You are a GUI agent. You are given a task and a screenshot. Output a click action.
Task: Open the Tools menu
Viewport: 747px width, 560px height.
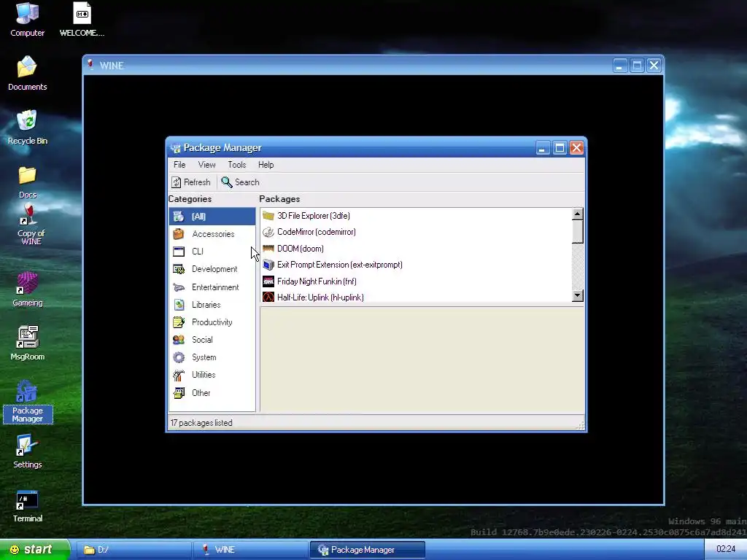tap(237, 165)
